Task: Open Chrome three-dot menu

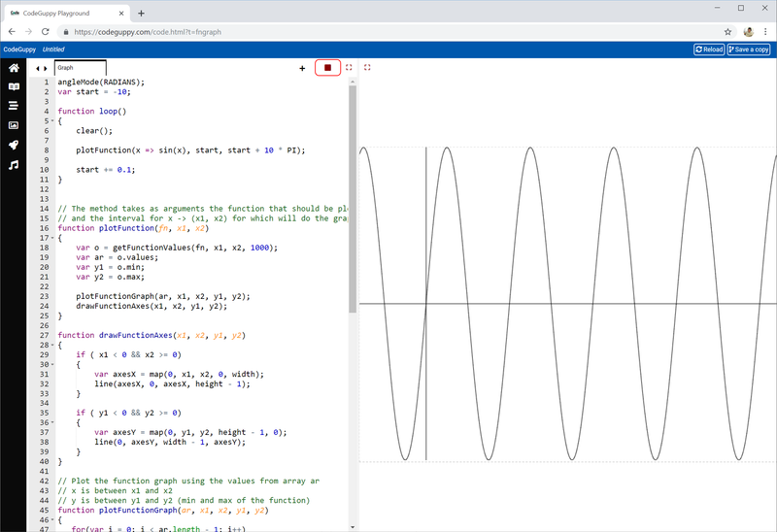Action: (765, 32)
